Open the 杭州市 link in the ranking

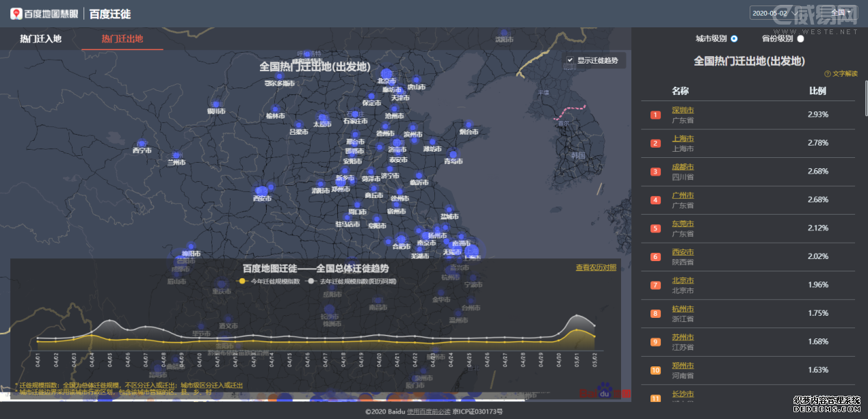683,309
